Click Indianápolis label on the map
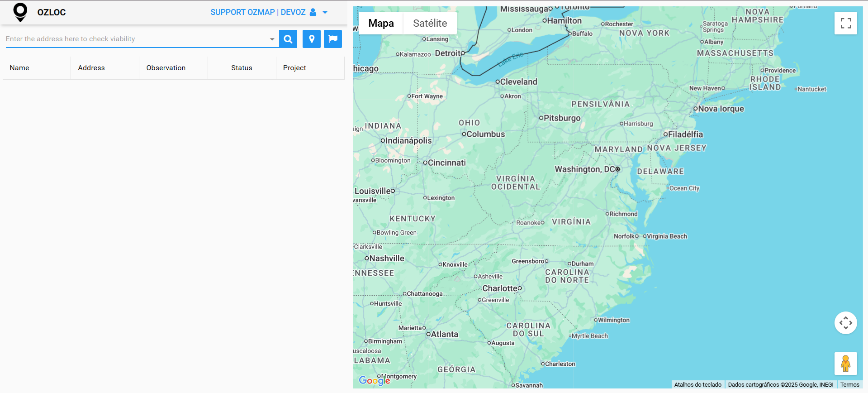Screen dimensions: 868x393 (408, 141)
